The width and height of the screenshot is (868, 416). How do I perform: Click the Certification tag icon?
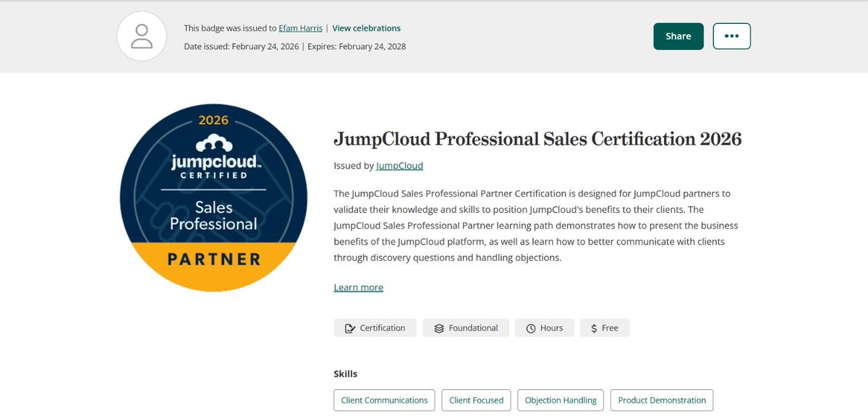coord(351,328)
